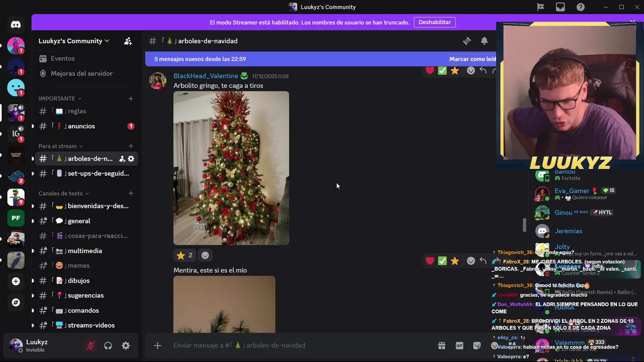This screenshot has width=644, height=362.
Task: Toggle the star 2 reaction
Action: click(x=185, y=255)
